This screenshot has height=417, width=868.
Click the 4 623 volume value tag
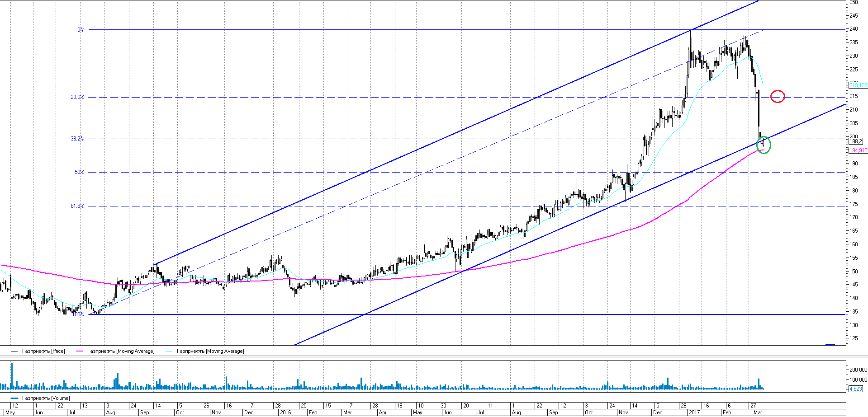coord(856,389)
